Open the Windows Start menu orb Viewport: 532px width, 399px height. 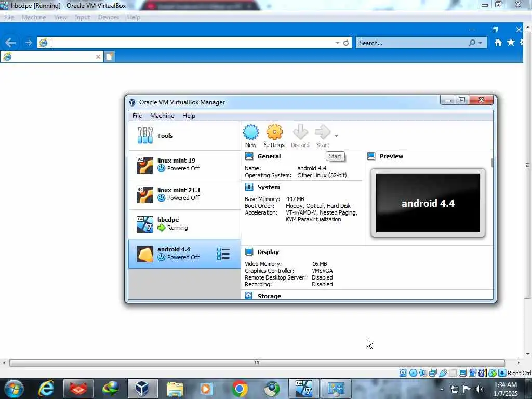[x=14, y=389]
